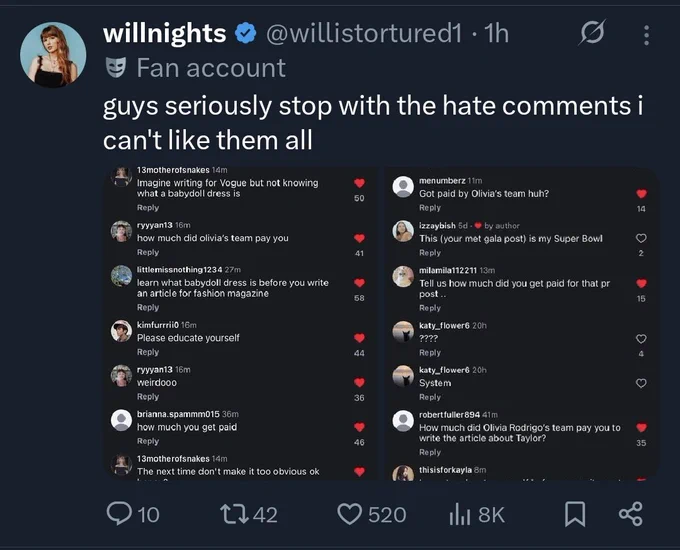Toggle heart on katy_flower6 ???? comment
This screenshot has height=550, width=680.
pos(641,339)
